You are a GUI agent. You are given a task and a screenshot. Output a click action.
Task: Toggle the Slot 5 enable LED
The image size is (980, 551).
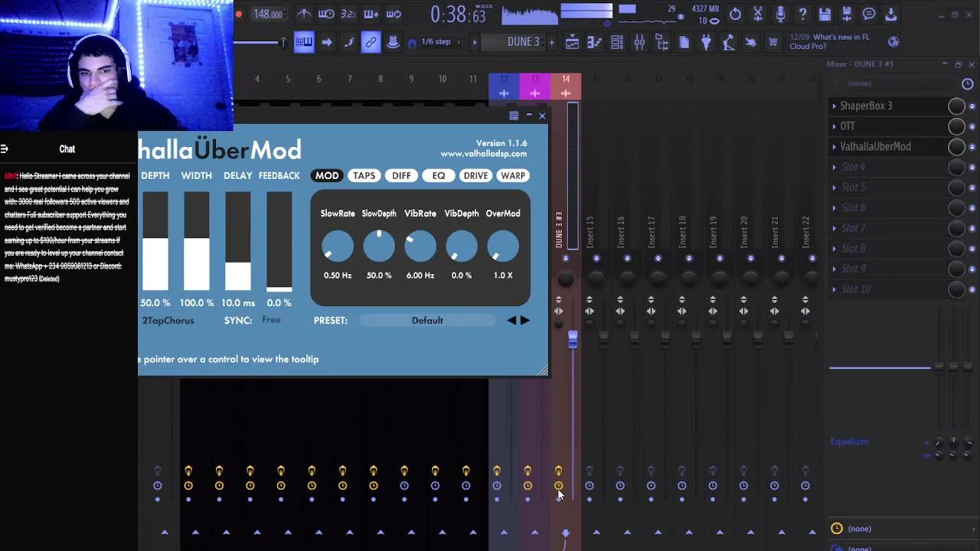[x=972, y=187]
